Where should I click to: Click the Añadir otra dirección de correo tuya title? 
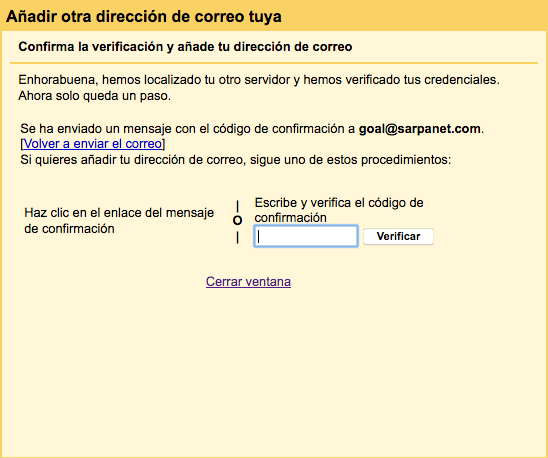144,16
